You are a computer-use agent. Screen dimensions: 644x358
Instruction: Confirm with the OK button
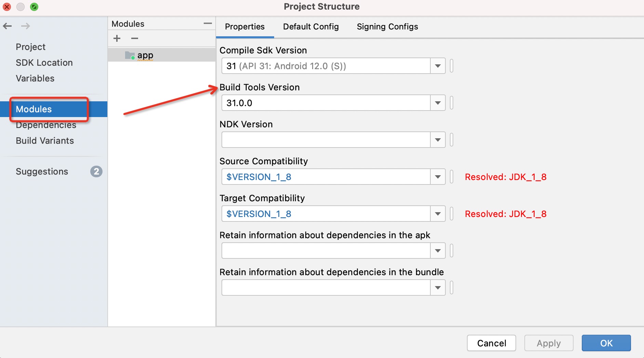coord(606,343)
